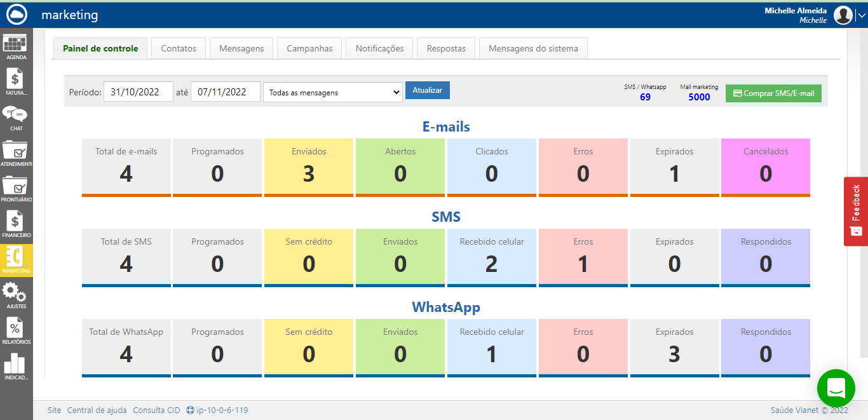Click the e-mail Programados card
The width and height of the screenshot is (868, 420).
coord(217,168)
